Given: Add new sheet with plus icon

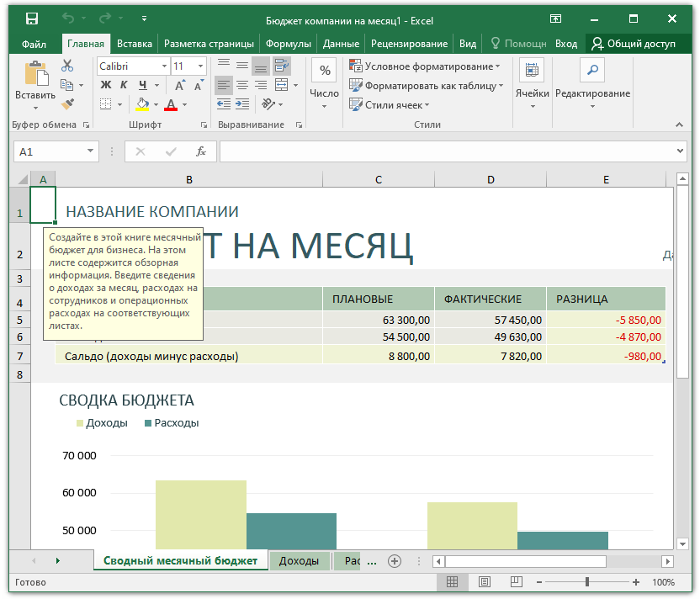Looking at the screenshot, I should (x=395, y=561).
